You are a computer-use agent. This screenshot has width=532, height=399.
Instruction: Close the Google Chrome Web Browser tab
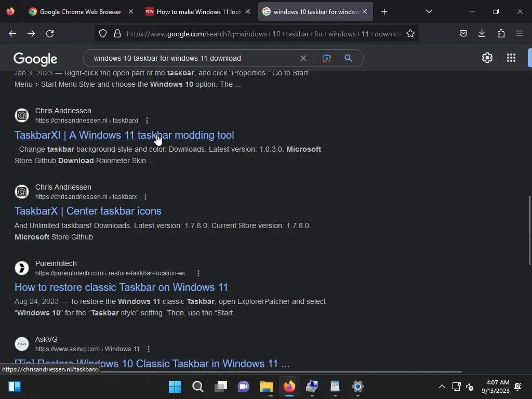point(130,11)
